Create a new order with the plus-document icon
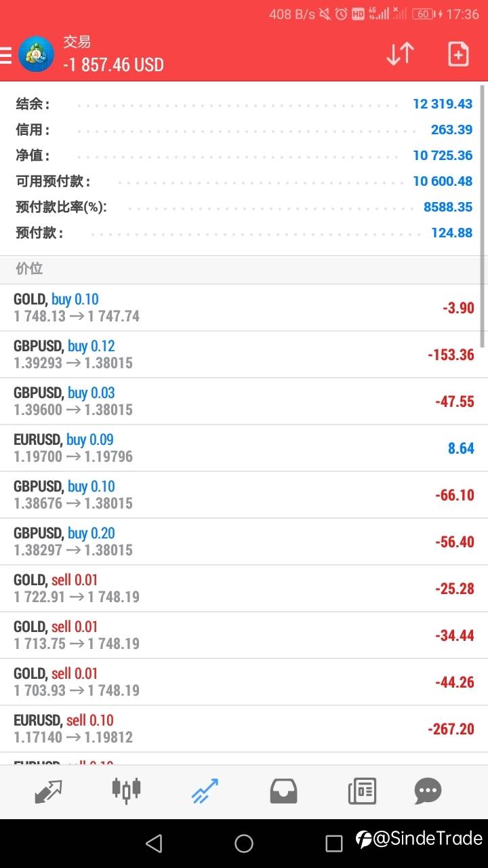The width and height of the screenshot is (488, 868). (x=458, y=54)
